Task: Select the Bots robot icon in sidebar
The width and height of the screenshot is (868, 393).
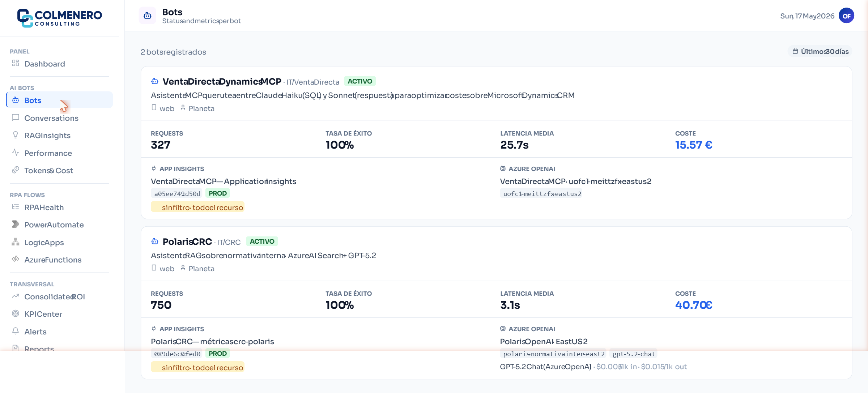Action: pos(16,100)
